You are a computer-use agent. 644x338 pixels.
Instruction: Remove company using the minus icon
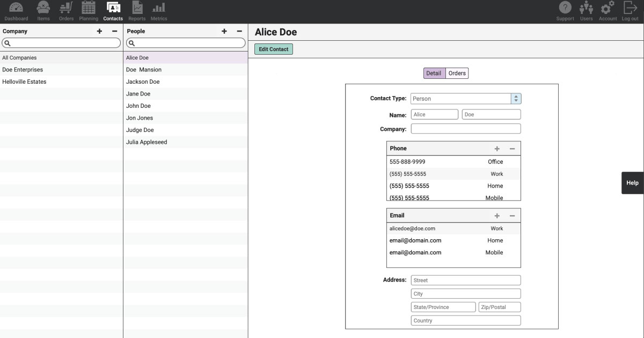[x=114, y=31]
